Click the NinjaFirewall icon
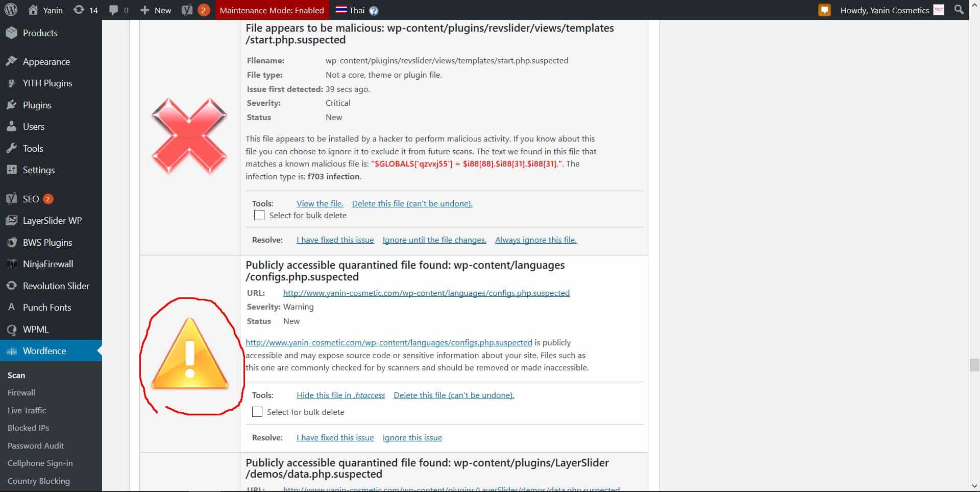 [12, 264]
